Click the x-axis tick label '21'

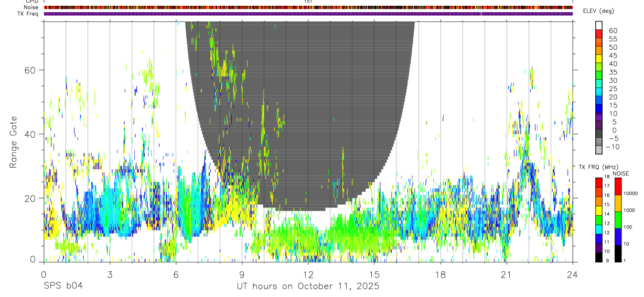[x=507, y=274]
